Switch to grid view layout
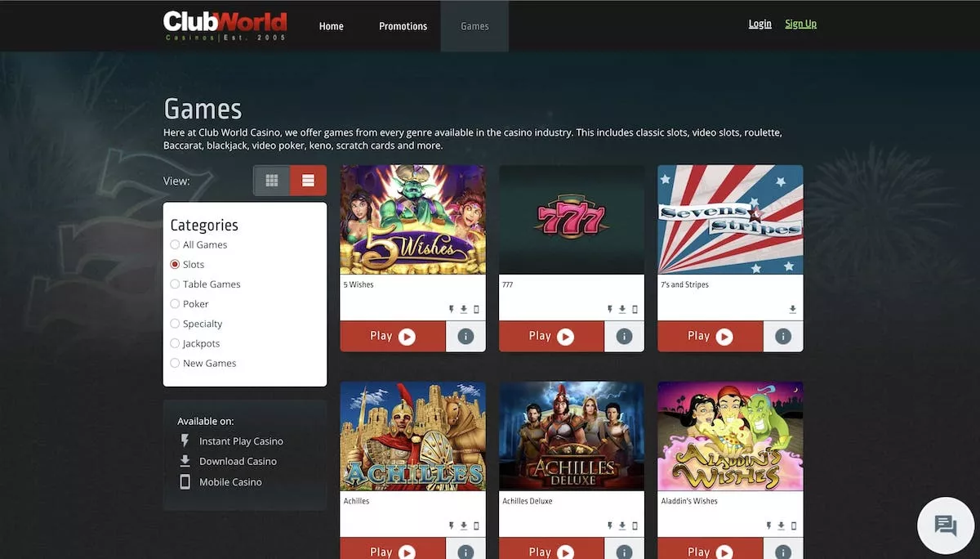980x559 pixels. coord(272,181)
